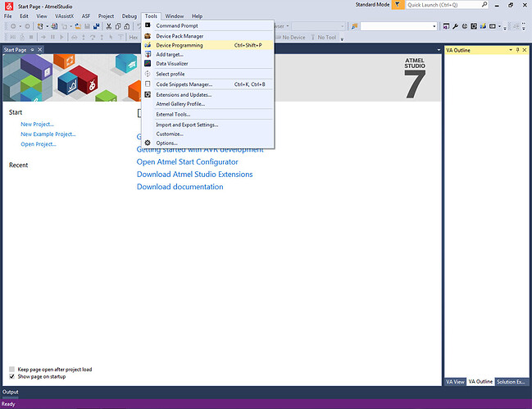
Task: Open Atmel Start Configurator link
Action: tap(187, 161)
